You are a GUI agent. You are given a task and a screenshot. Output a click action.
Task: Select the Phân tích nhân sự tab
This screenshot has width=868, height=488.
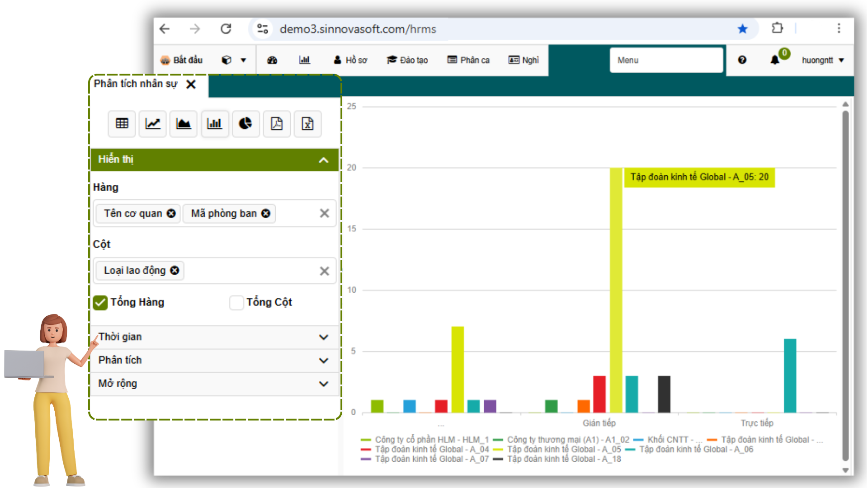[x=136, y=84]
